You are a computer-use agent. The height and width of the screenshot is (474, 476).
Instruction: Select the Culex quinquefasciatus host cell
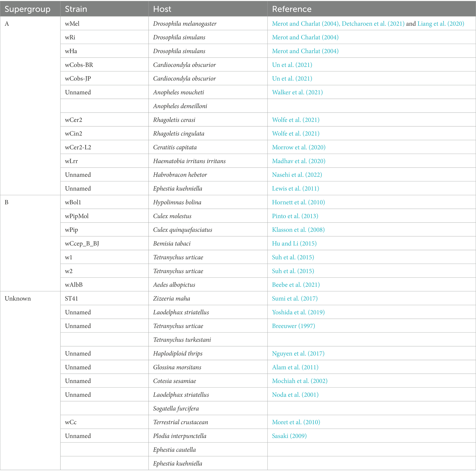208,229
